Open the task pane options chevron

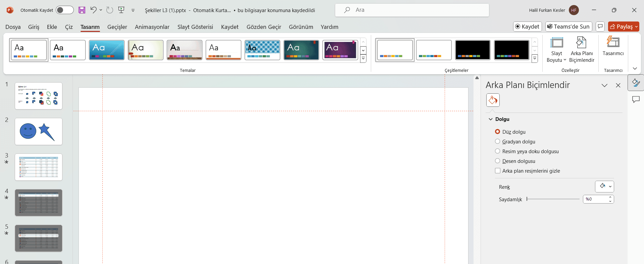[604, 85]
